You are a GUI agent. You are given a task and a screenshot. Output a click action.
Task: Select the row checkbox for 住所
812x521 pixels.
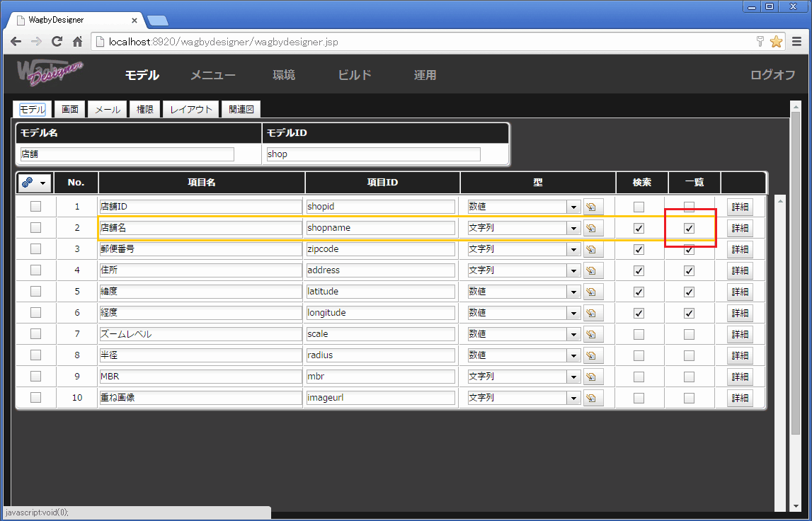[35, 270]
